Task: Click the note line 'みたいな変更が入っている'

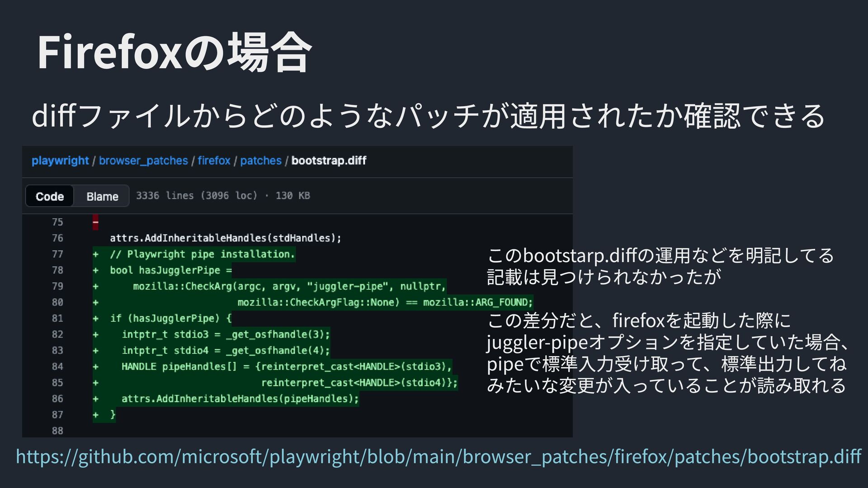Action: 667,385
